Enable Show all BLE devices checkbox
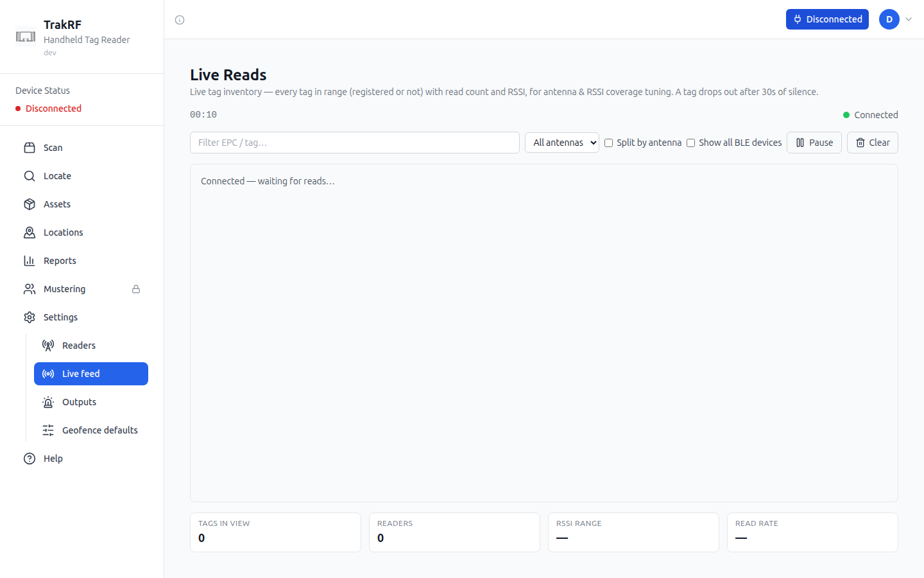This screenshot has width=924, height=578. tap(691, 143)
